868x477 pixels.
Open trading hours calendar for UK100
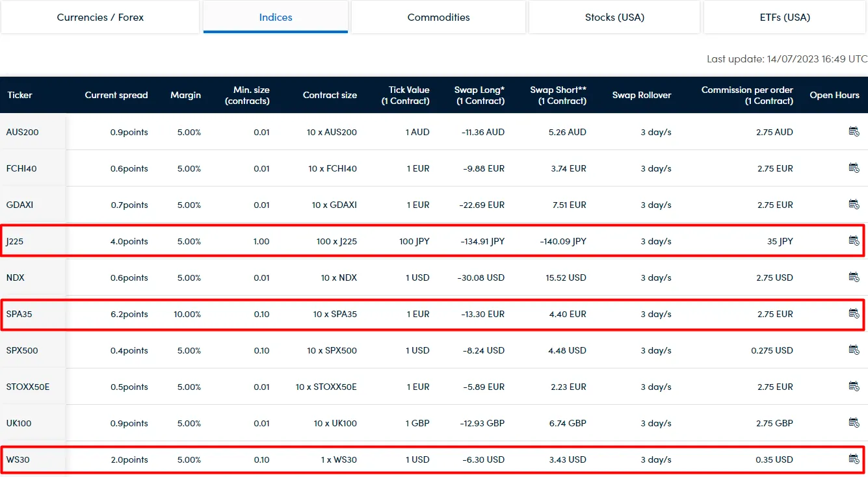click(854, 422)
